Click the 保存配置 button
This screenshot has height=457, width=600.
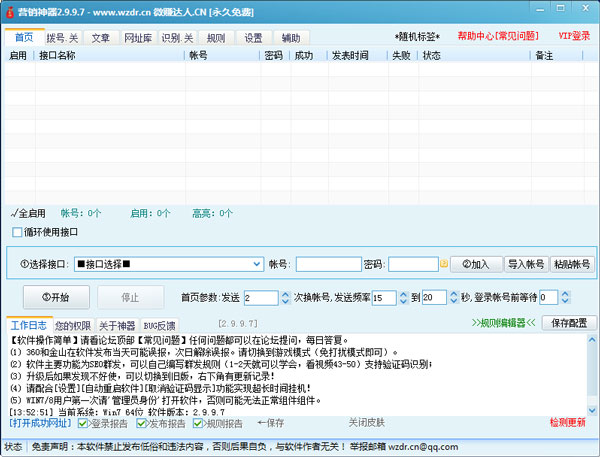[x=569, y=323]
